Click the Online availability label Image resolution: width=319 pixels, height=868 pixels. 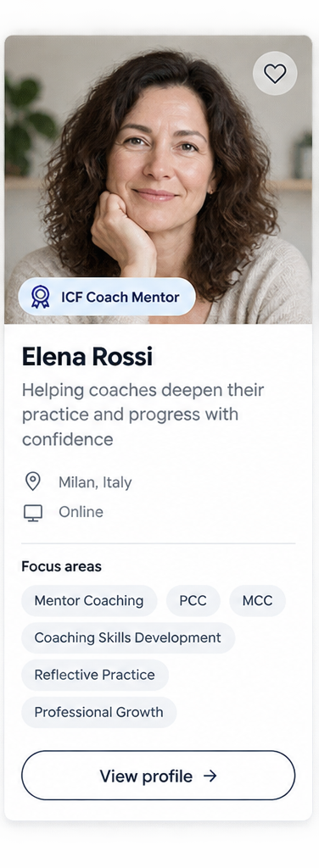[81, 512]
